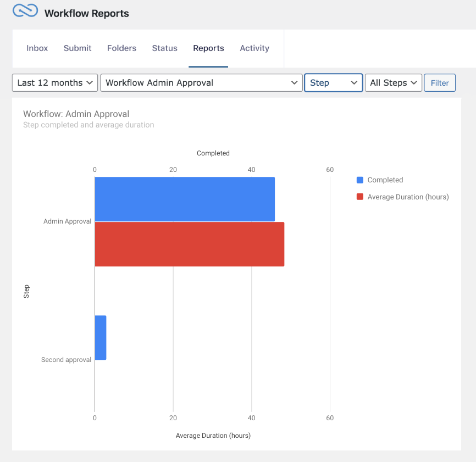Screen dimensions: 476x462
Task: Select the Reports tab
Action: (208, 48)
